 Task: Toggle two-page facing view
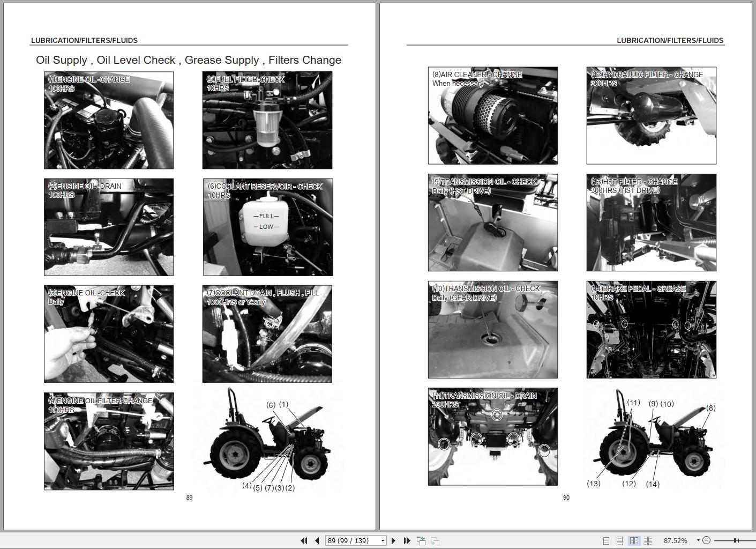[x=634, y=540]
